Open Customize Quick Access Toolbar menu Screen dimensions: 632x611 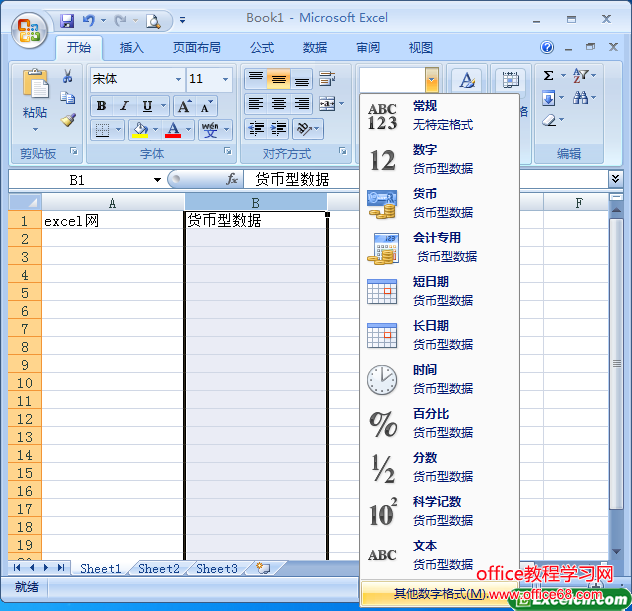pos(183,21)
